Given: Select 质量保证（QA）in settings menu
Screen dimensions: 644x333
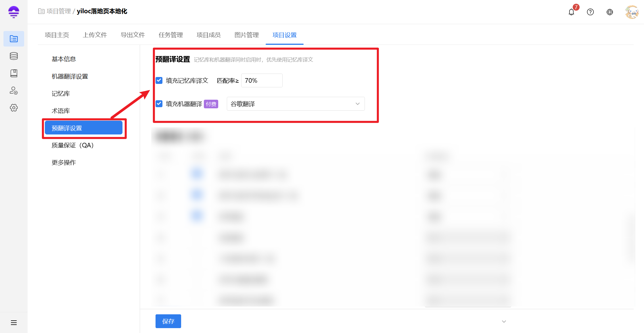Looking at the screenshot, I should [73, 145].
